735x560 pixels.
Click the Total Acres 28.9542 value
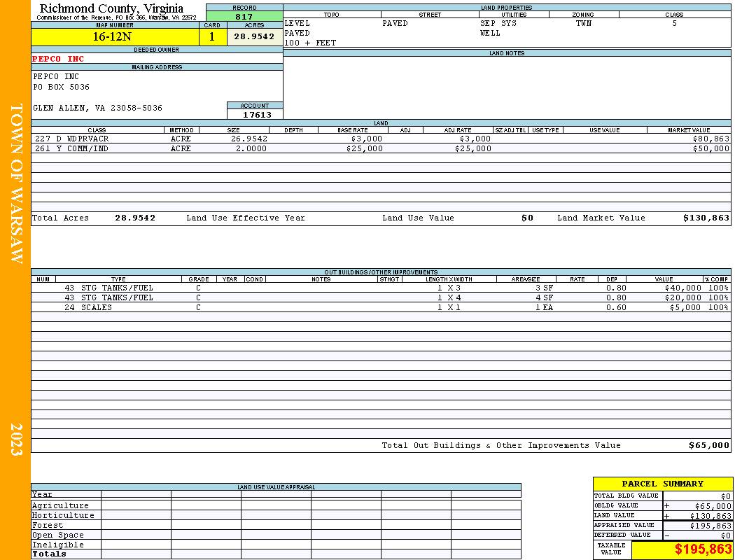pyautogui.click(x=135, y=218)
